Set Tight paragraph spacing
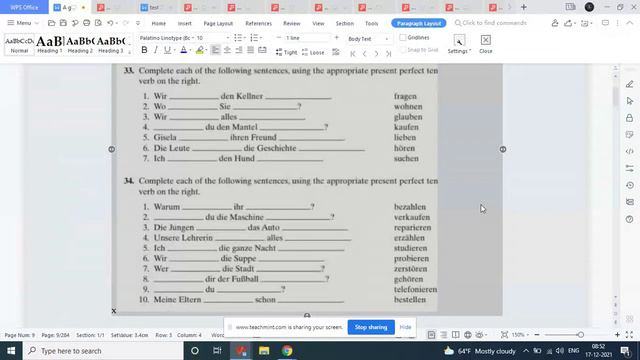This screenshot has width=640, height=360. tap(287, 52)
